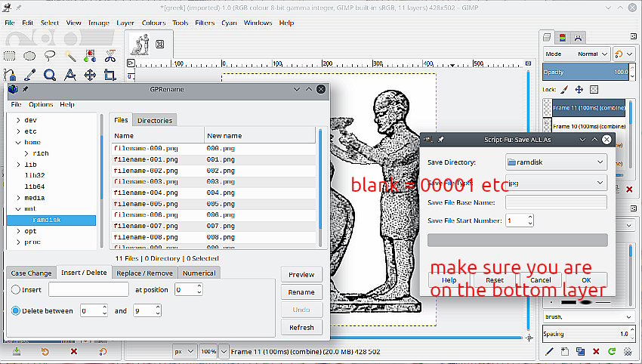Select the ramdisk folder in tree
Screen dimensions: 642x364
[51, 220]
